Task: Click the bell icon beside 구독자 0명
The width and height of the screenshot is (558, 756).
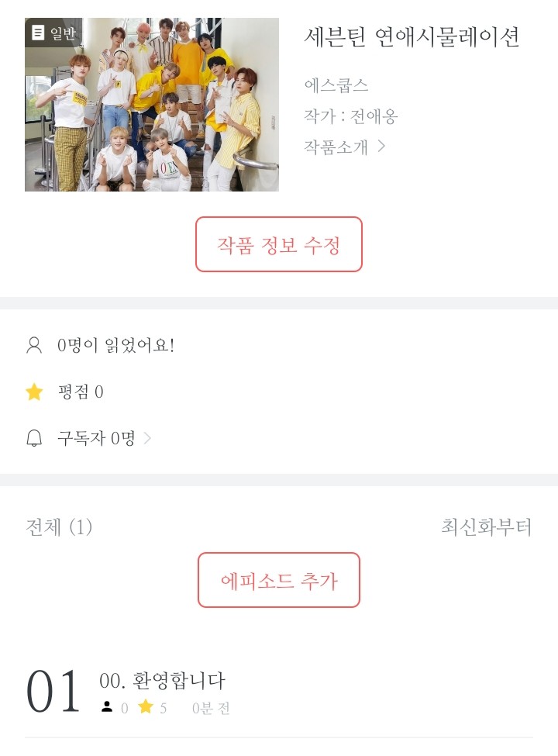Action: pos(34,439)
